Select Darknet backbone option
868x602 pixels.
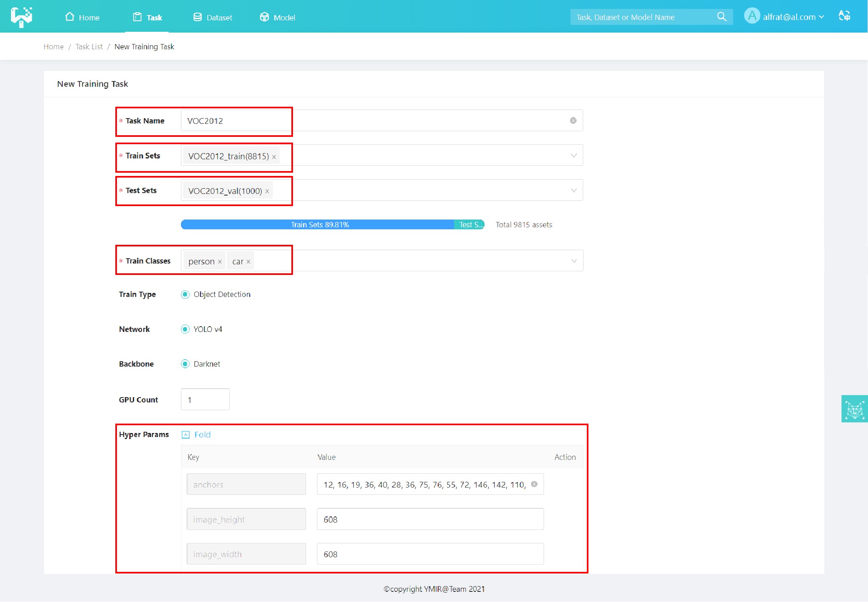coord(185,364)
